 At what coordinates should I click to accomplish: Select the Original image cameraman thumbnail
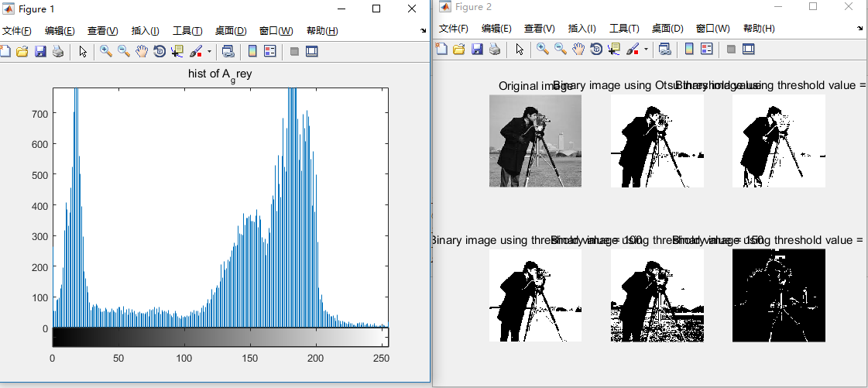click(535, 141)
